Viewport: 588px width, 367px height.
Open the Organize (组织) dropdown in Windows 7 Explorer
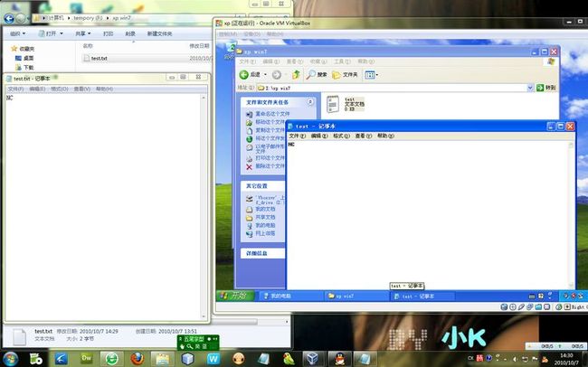click(17, 33)
